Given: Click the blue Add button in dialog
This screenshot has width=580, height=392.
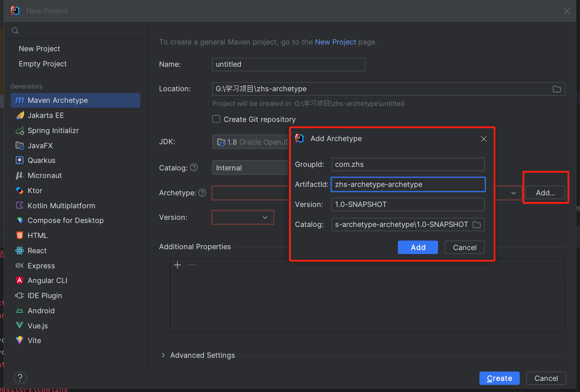Looking at the screenshot, I should pyautogui.click(x=417, y=247).
